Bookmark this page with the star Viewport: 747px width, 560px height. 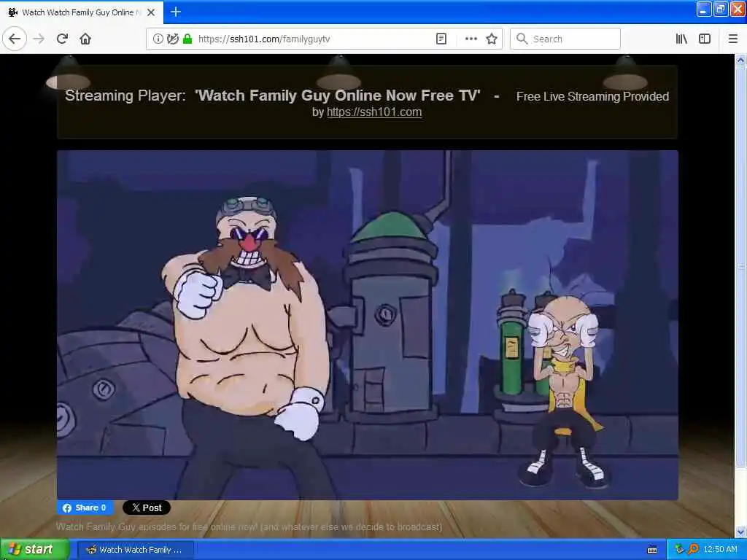click(x=492, y=39)
